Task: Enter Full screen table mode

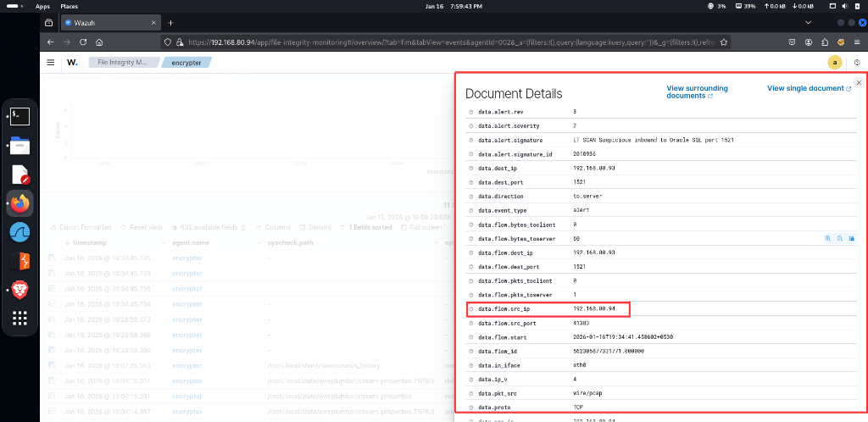Action: [x=421, y=227]
